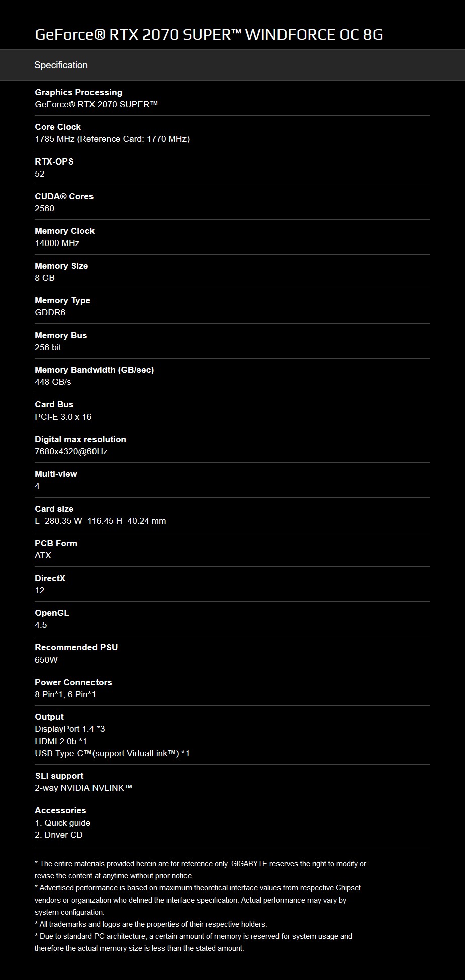Open the Specification tab

(61, 65)
